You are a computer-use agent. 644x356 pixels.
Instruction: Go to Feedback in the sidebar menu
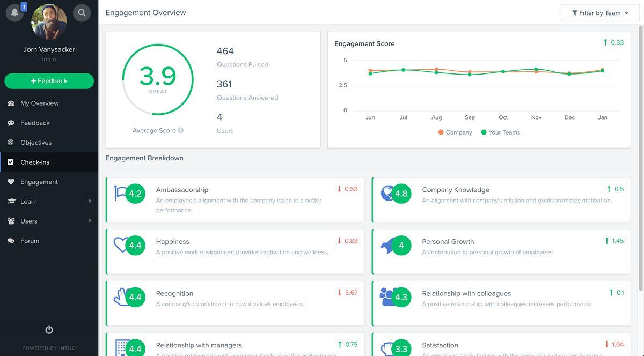tap(35, 123)
